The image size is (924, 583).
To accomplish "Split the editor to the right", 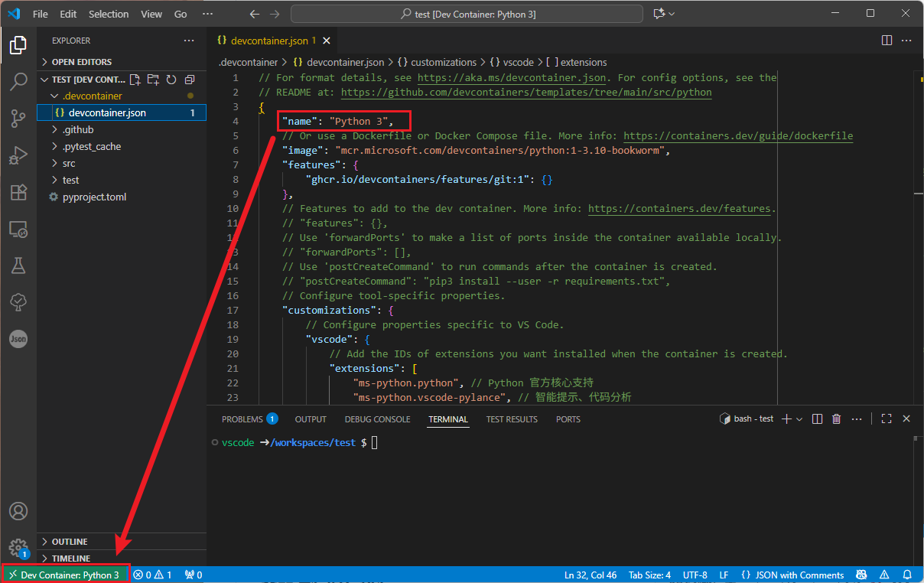I will [x=887, y=40].
